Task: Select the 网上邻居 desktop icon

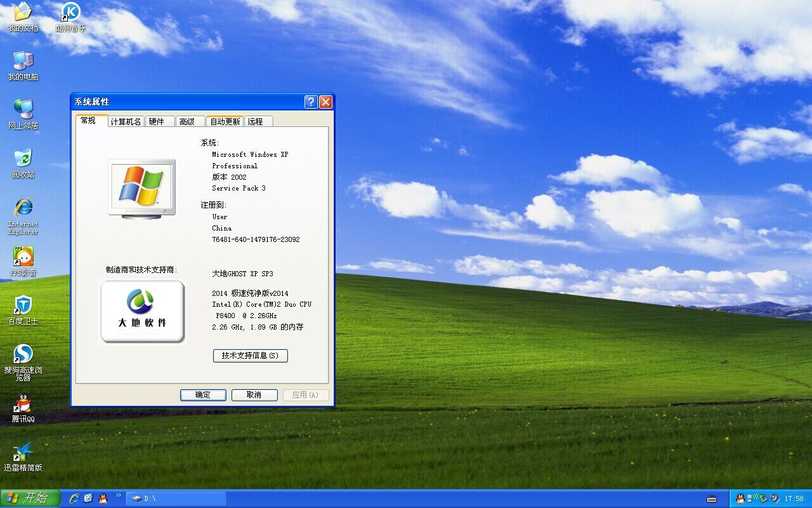Action: [23, 114]
